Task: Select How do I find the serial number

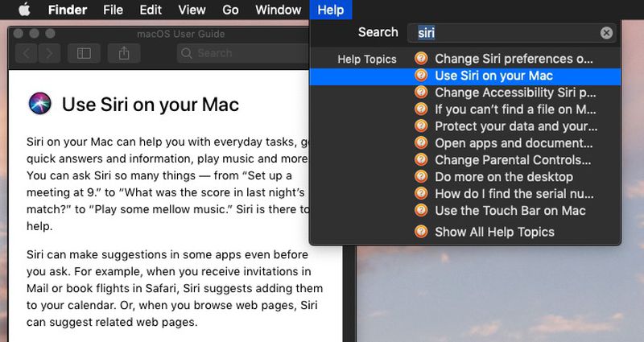Action: tap(465, 193)
